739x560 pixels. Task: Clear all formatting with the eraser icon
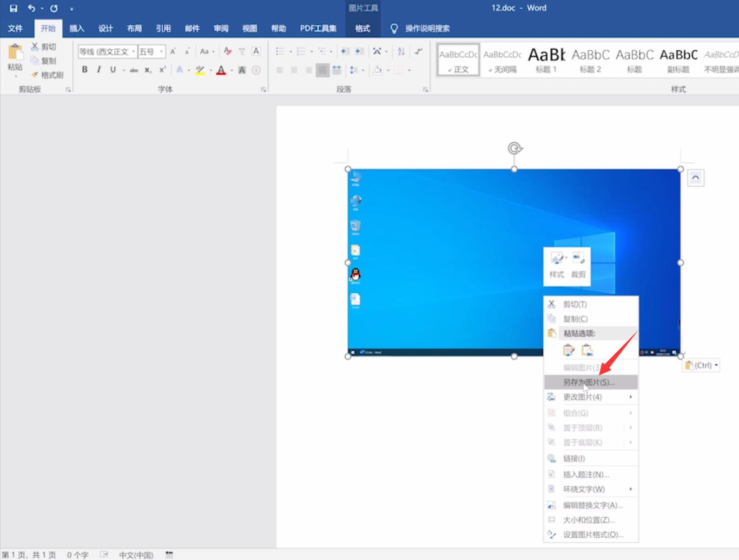(x=228, y=51)
